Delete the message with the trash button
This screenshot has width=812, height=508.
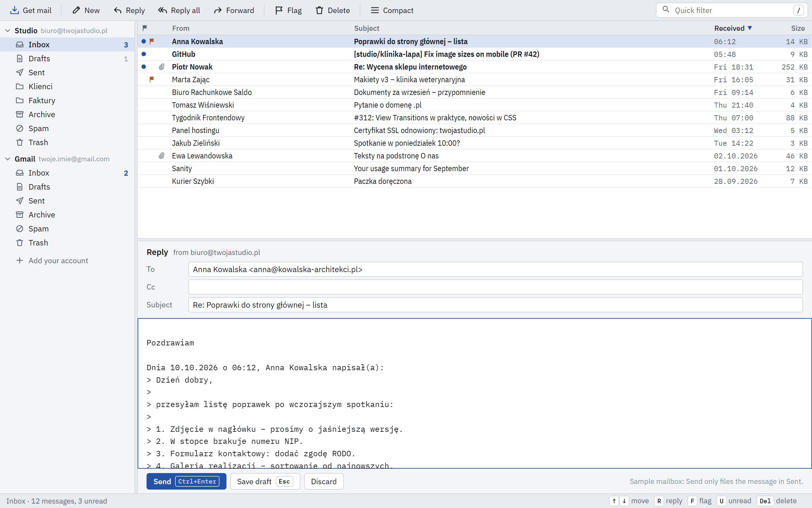[x=332, y=10]
